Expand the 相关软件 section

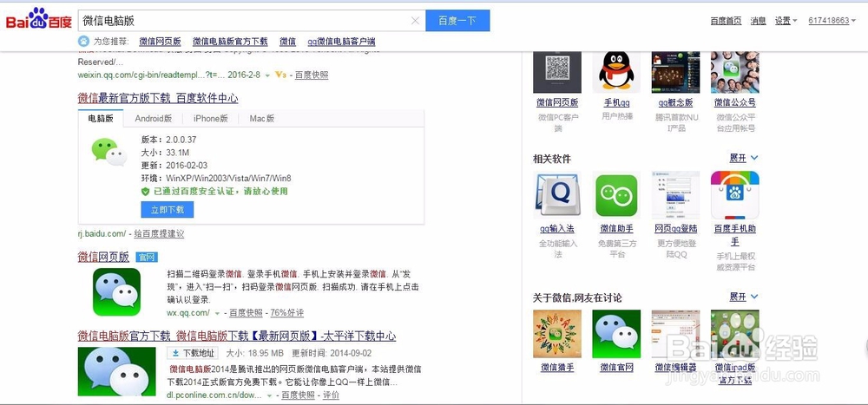click(744, 158)
